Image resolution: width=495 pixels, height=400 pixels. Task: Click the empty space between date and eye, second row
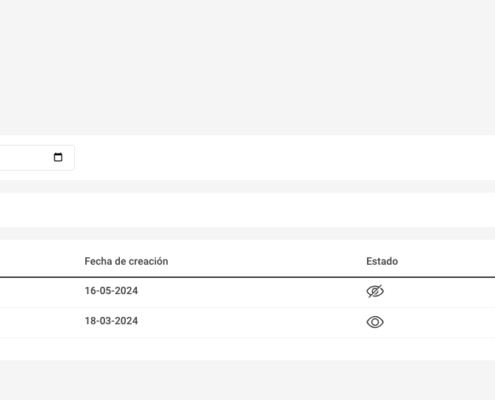(252, 322)
